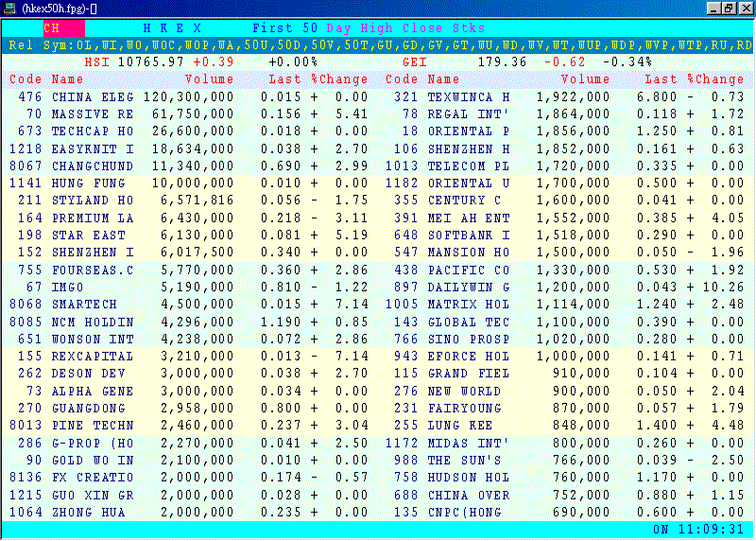Image resolution: width=756 pixels, height=541 pixels.
Task: Select GRAND FIEL stock name
Action: pos(469,374)
